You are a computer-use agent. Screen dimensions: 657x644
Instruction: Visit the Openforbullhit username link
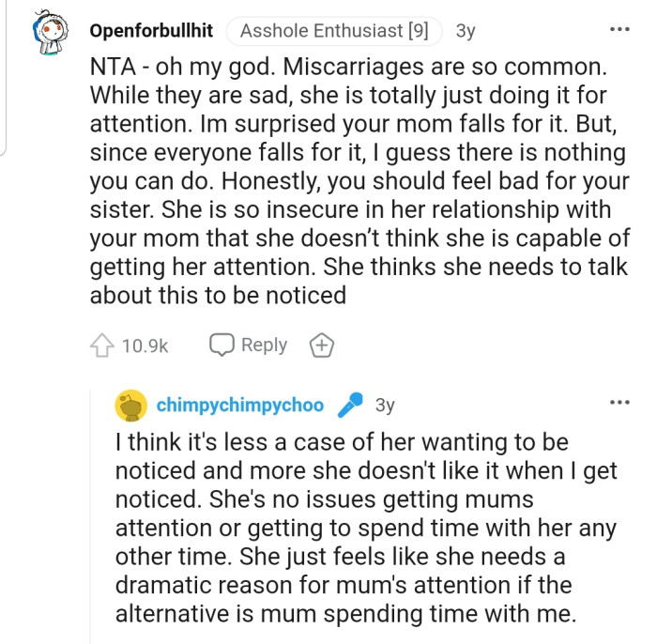coord(151,31)
